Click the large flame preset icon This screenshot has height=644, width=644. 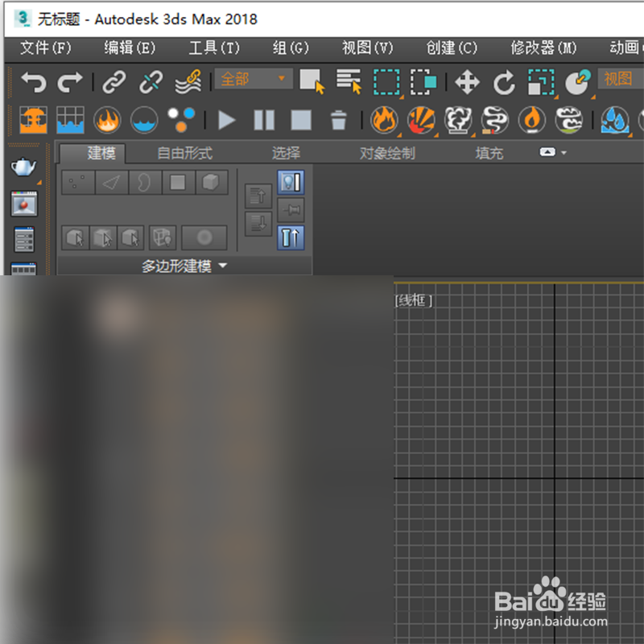[x=384, y=120]
